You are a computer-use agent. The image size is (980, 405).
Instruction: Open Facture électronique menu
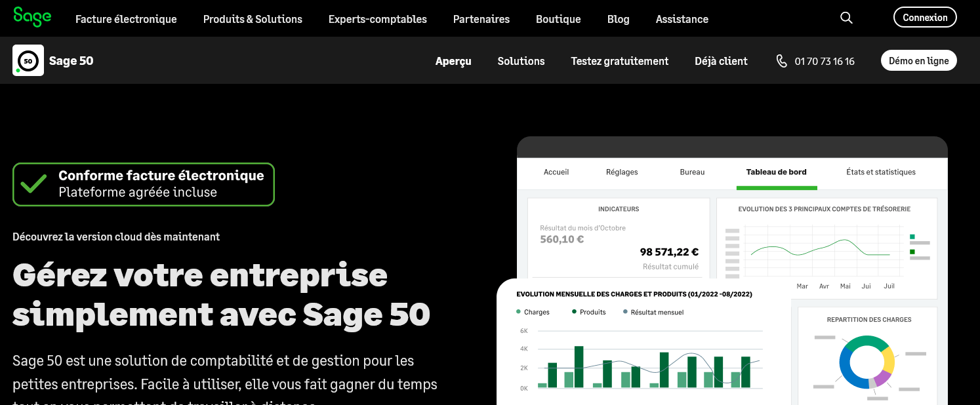126,19
